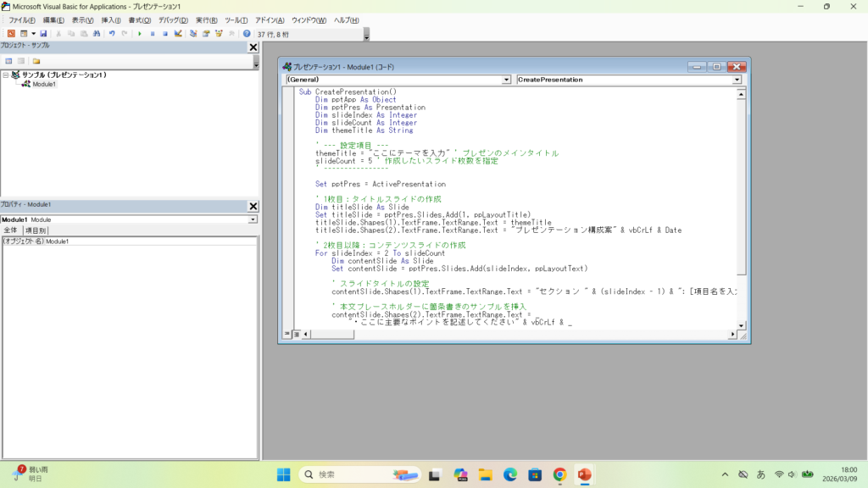Switch to Full Module View button
Screen dimensions: 868x488
click(295, 335)
